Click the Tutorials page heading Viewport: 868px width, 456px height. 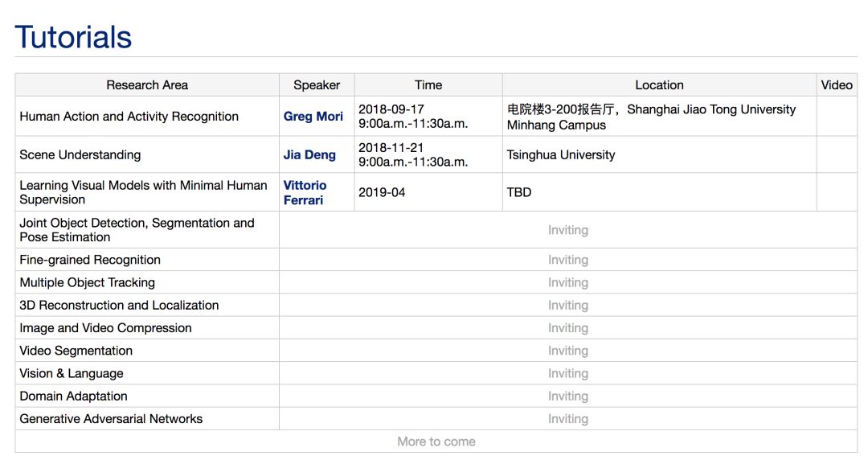tap(73, 38)
